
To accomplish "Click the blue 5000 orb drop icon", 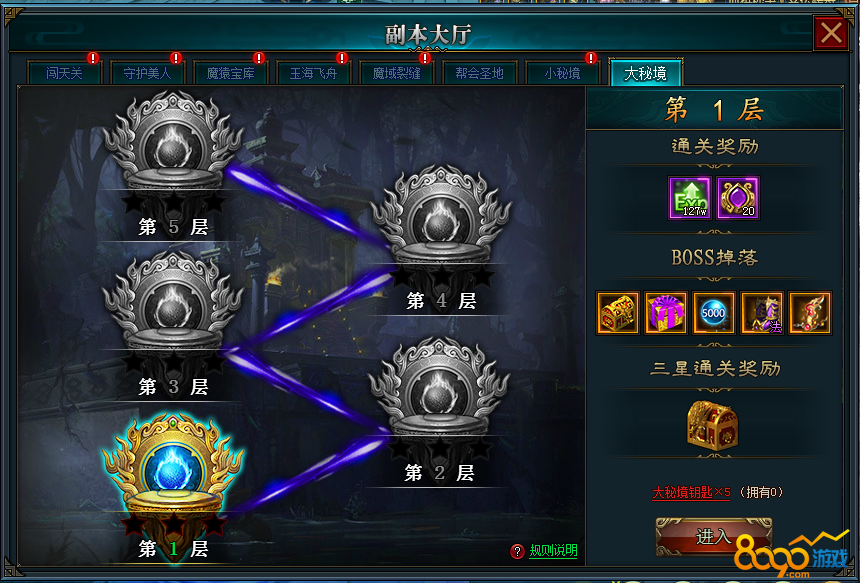I will tap(714, 313).
